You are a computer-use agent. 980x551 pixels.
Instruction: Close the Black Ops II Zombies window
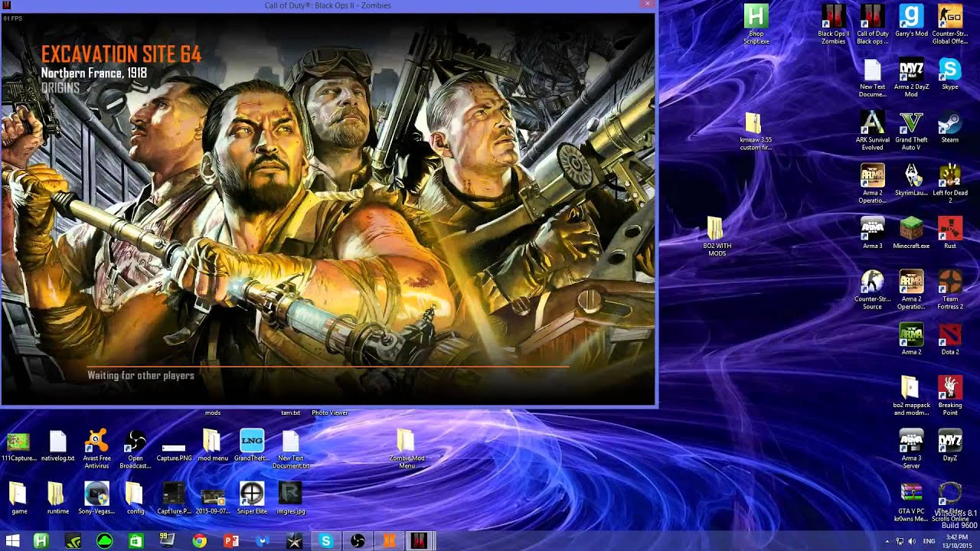[648, 4]
